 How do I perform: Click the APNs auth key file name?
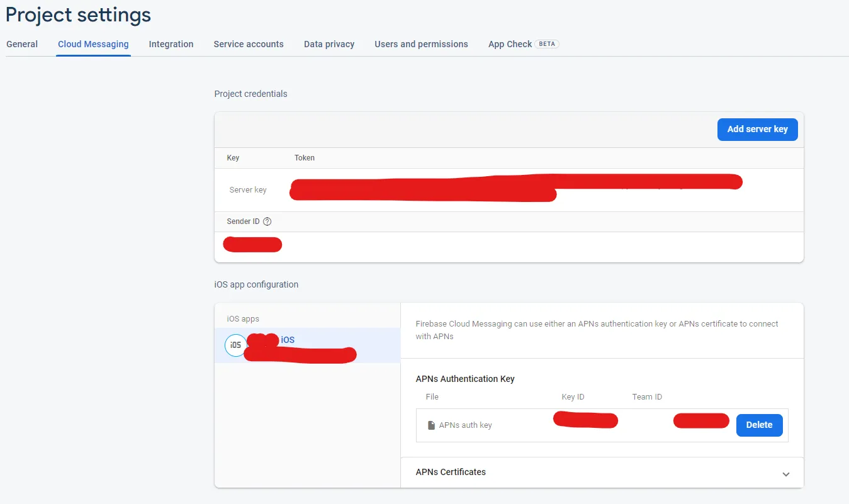tap(466, 425)
